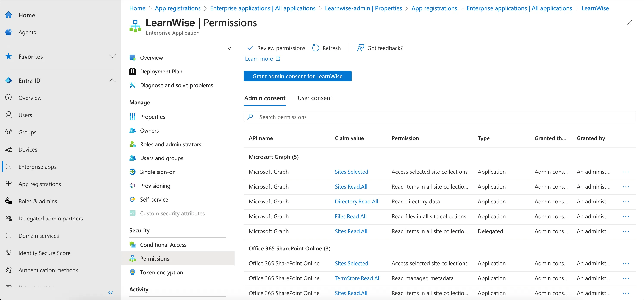Open the Learn more link
The height and width of the screenshot is (300, 644).
262,59
